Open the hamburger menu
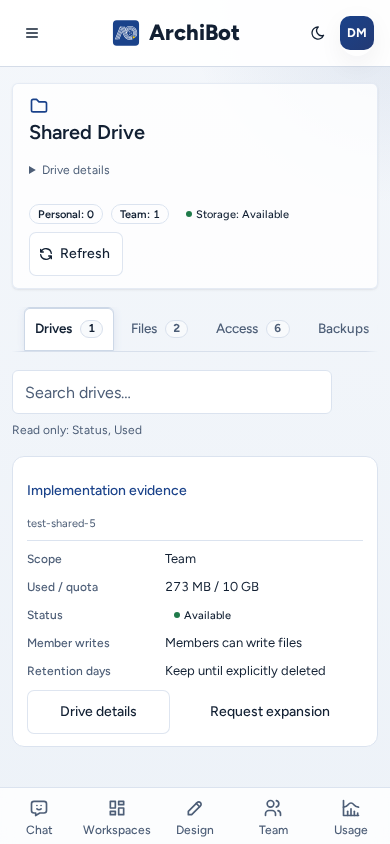 click(x=32, y=33)
